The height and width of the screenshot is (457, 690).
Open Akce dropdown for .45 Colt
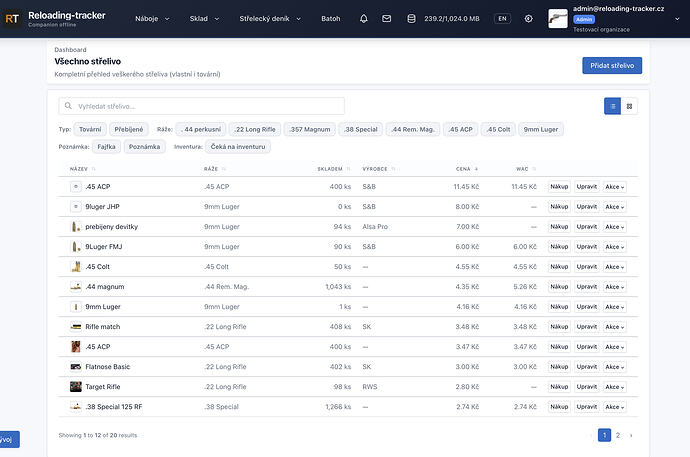[614, 267]
